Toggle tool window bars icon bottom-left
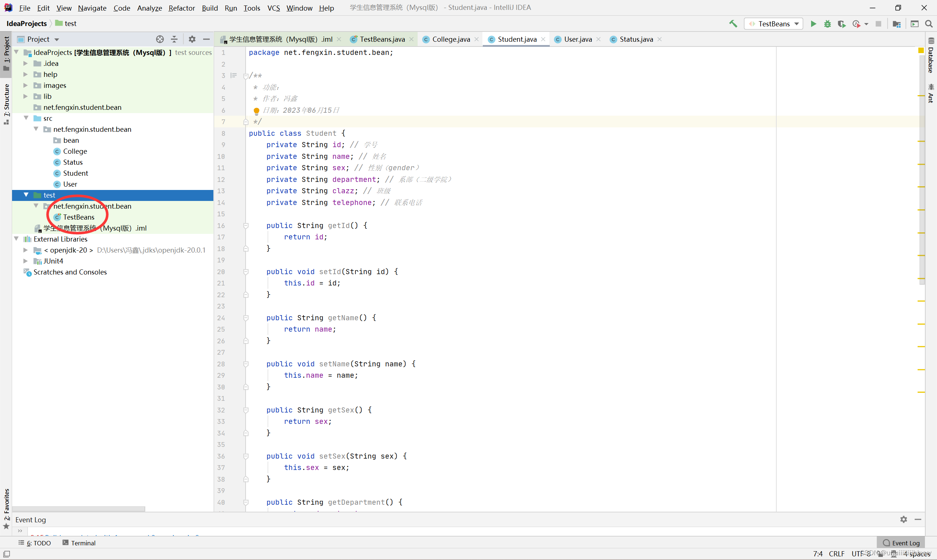The height and width of the screenshot is (560, 937). pyautogui.click(x=7, y=554)
